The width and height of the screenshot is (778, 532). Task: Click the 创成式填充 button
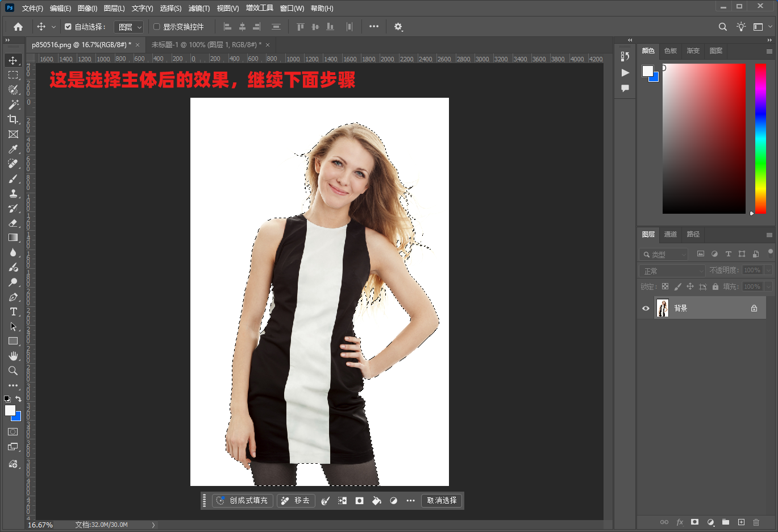pyautogui.click(x=243, y=500)
